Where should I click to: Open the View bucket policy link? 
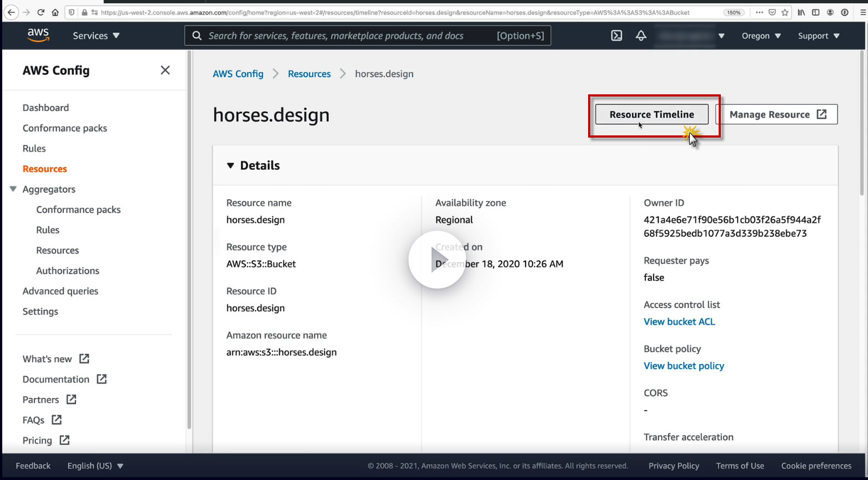pyautogui.click(x=684, y=366)
